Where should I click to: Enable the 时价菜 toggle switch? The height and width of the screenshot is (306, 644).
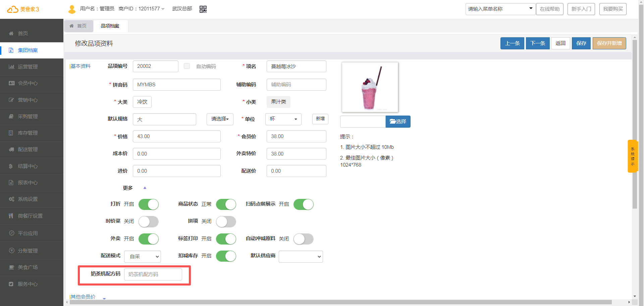(148, 222)
